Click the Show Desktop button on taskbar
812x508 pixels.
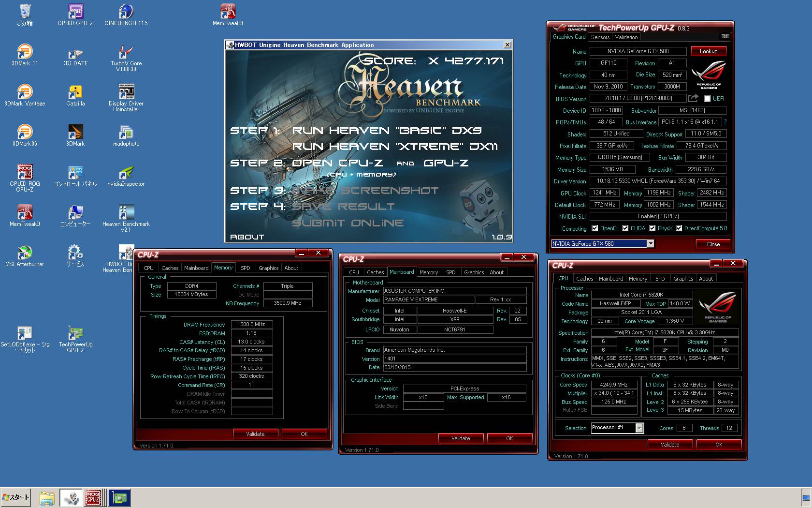click(806, 497)
